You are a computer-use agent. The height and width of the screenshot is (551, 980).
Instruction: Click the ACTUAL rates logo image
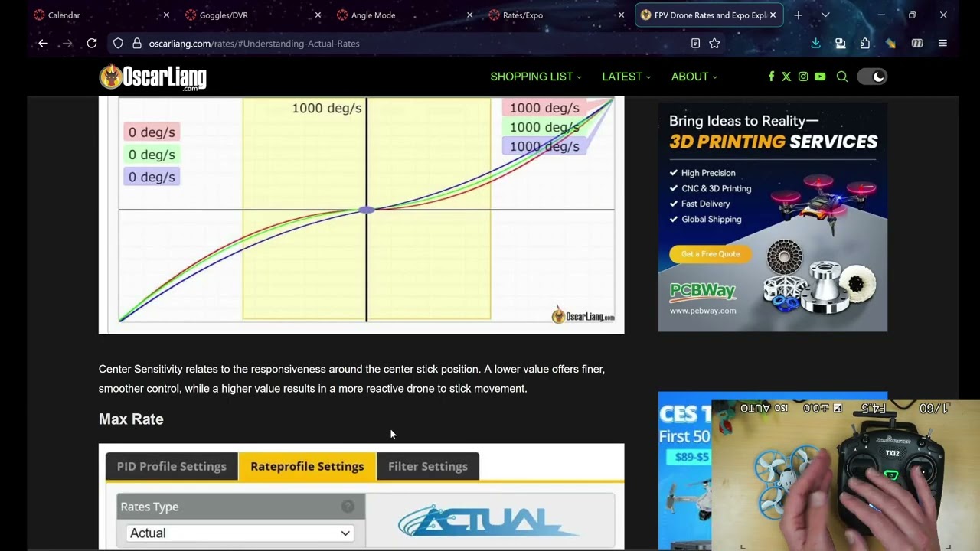[x=488, y=521]
